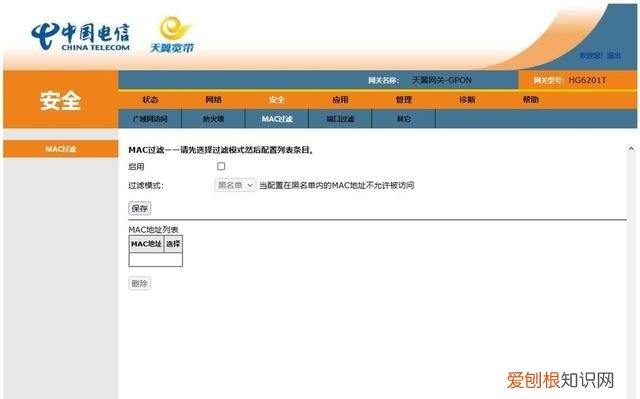Open the 状态 main menu
The height and width of the screenshot is (399, 640).
pos(150,100)
